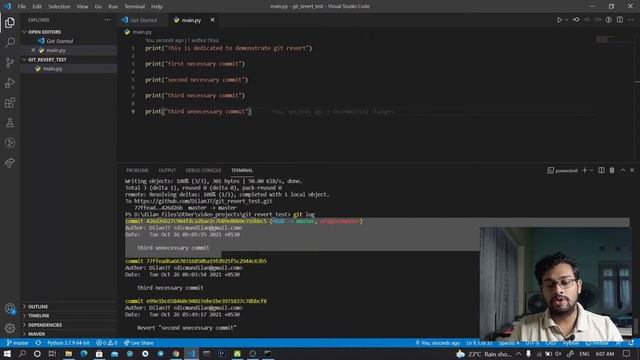The height and width of the screenshot is (360, 640).
Task: Click the editor minimap
Action: pyautogui.click(x=607, y=39)
